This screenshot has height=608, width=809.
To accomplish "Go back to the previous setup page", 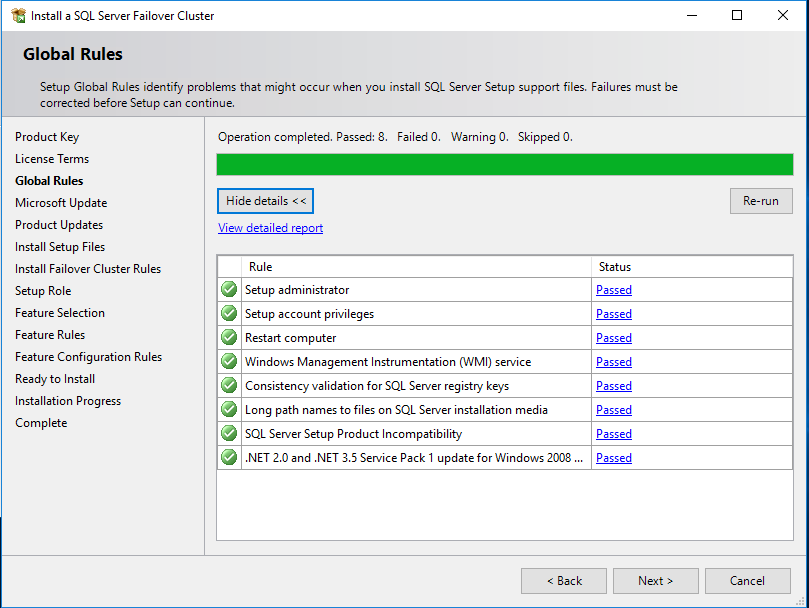I will [x=563, y=581].
